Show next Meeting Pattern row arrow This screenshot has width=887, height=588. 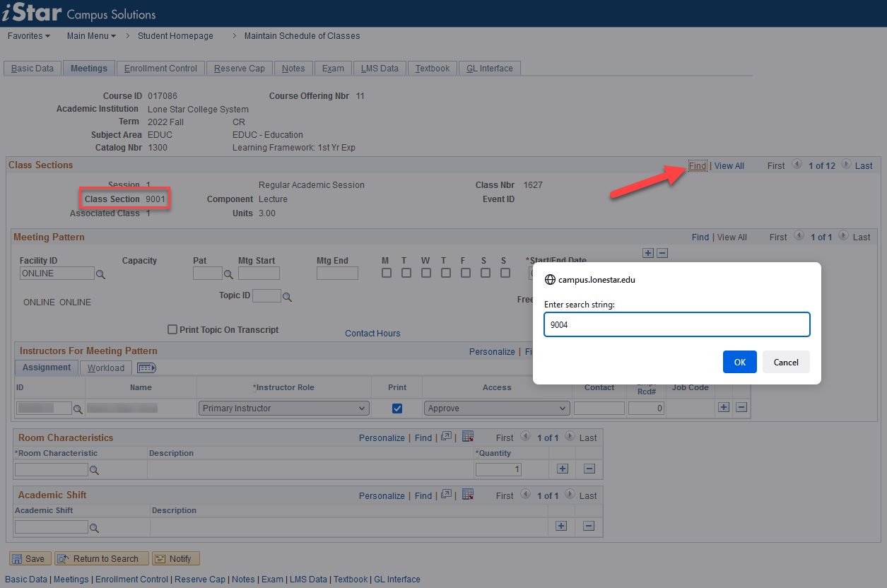[844, 236]
